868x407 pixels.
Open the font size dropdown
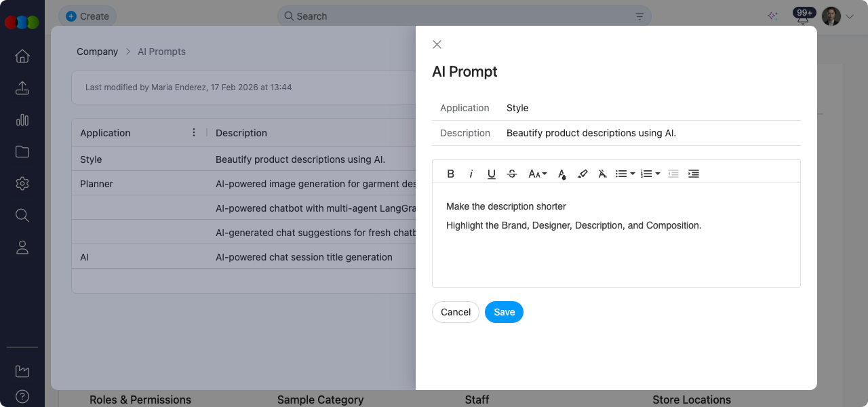click(x=537, y=174)
